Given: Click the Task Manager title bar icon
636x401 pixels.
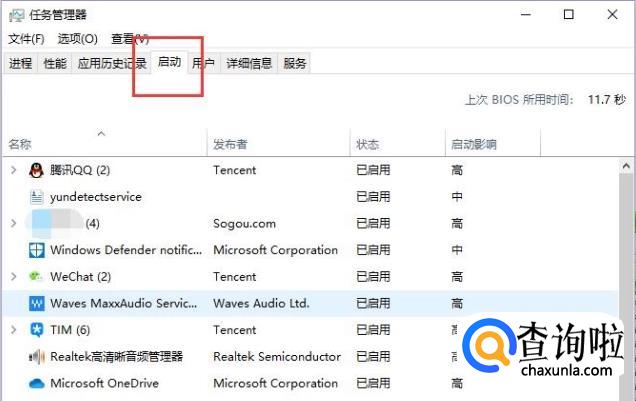Looking at the screenshot, I should 17,15.
